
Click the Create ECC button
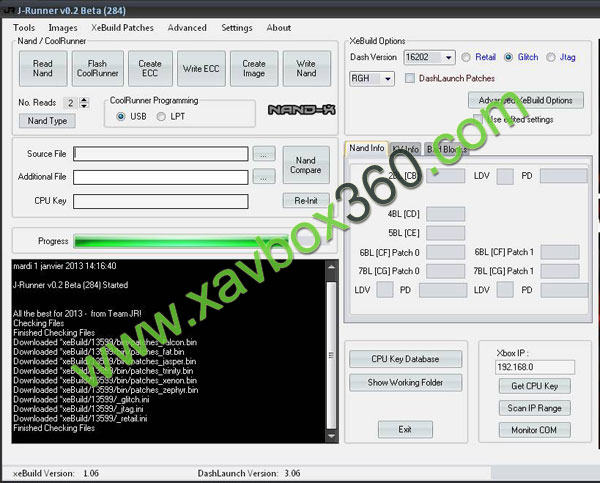[x=150, y=69]
